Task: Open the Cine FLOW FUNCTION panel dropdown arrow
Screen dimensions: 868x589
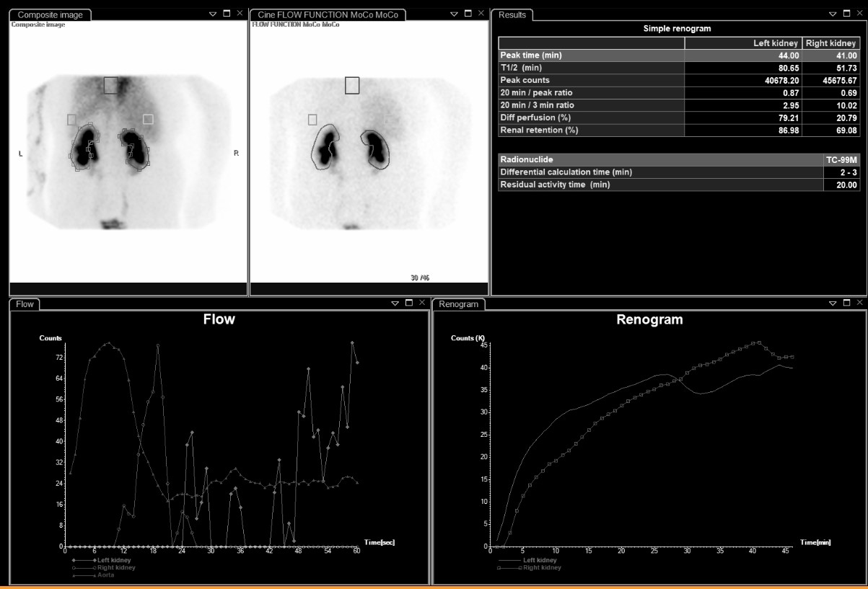Action: (453, 14)
